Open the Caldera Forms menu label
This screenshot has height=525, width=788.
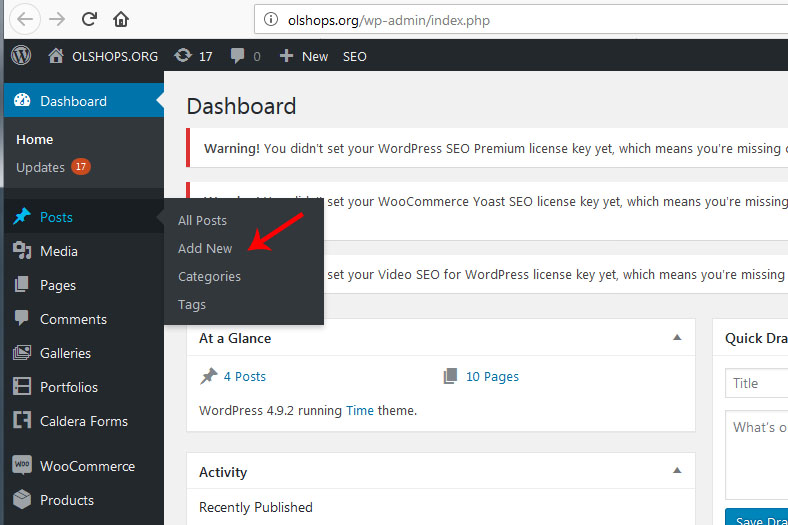[x=84, y=421]
